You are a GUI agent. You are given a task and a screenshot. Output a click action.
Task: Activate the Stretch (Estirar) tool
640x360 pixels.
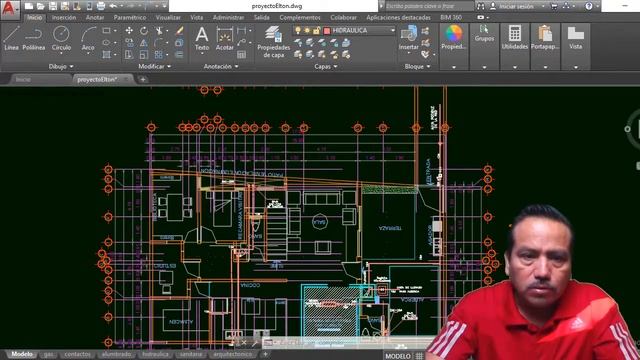(x=129, y=54)
